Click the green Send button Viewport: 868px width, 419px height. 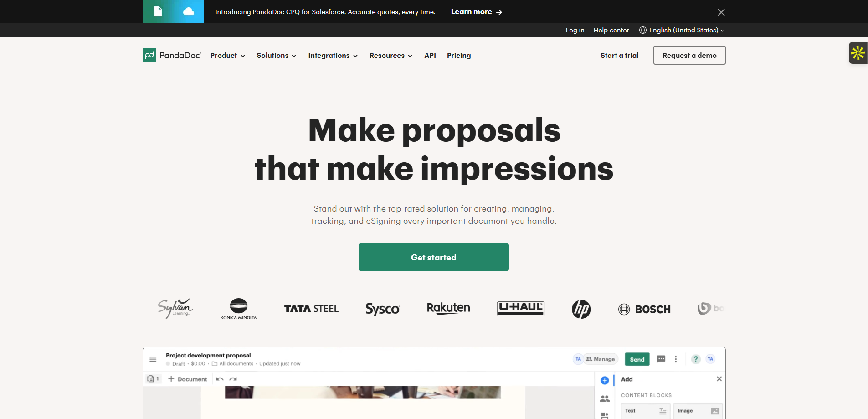click(x=637, y=359)
